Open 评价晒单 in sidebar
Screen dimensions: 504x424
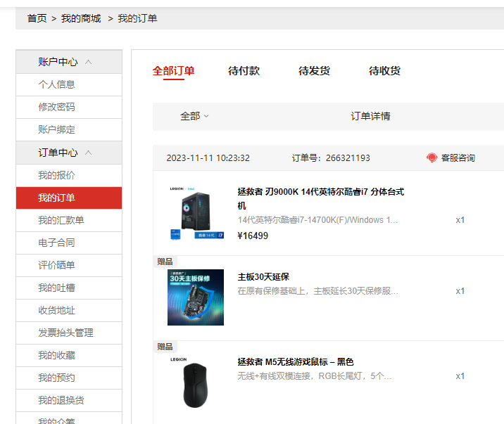(x=69, y=265)
